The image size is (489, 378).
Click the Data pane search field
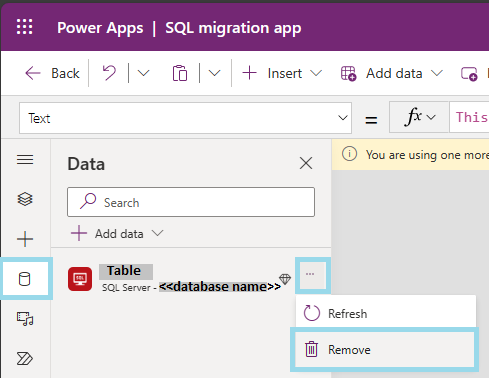pyautogui.click(x=191, y=202)
